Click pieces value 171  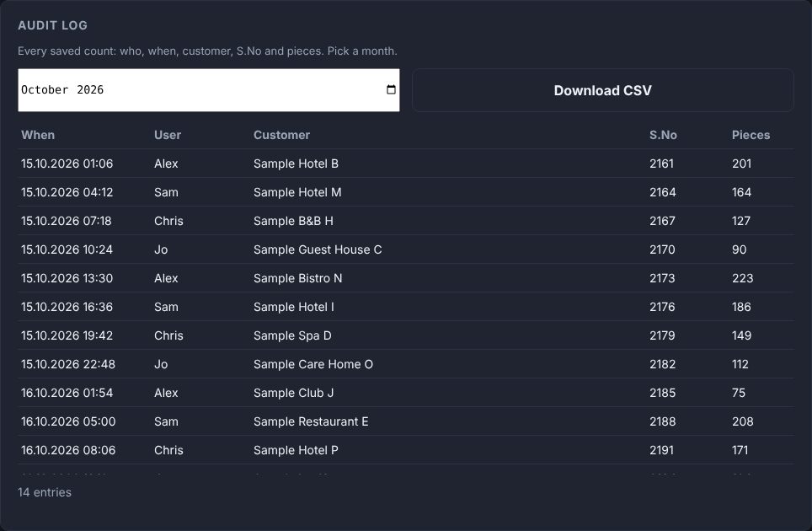[x=740, y=450]
